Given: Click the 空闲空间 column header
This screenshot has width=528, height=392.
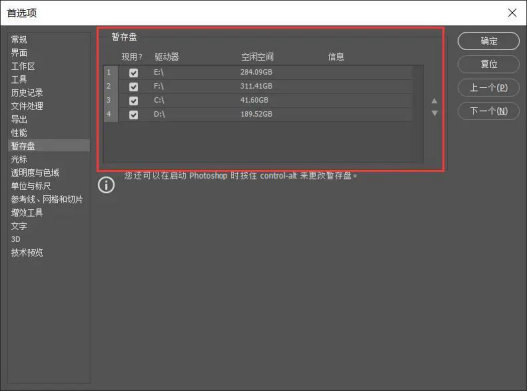Looking at the screenshot, I should click(x=257, y=57).
